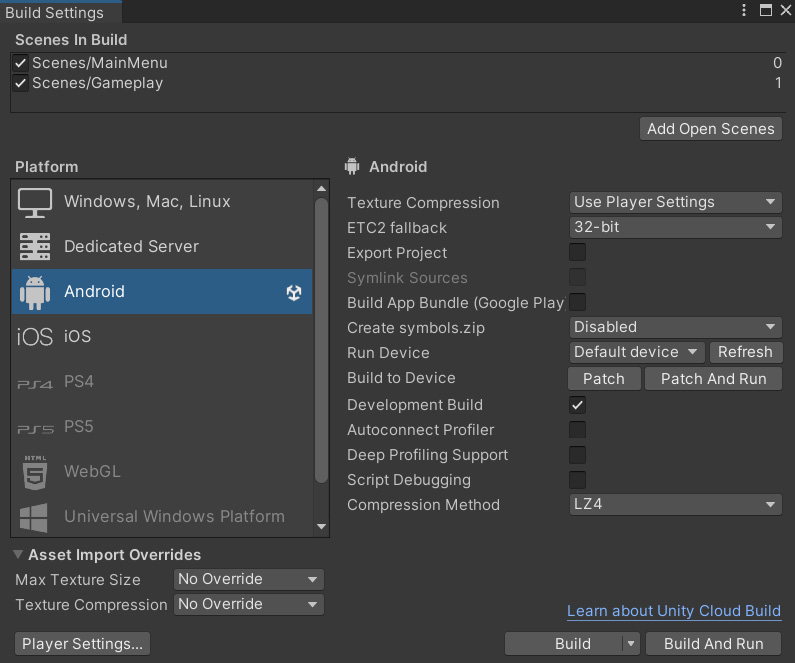Enable the Export Project checkbox
Screen dimensions: 795x663
click(577, 252)
